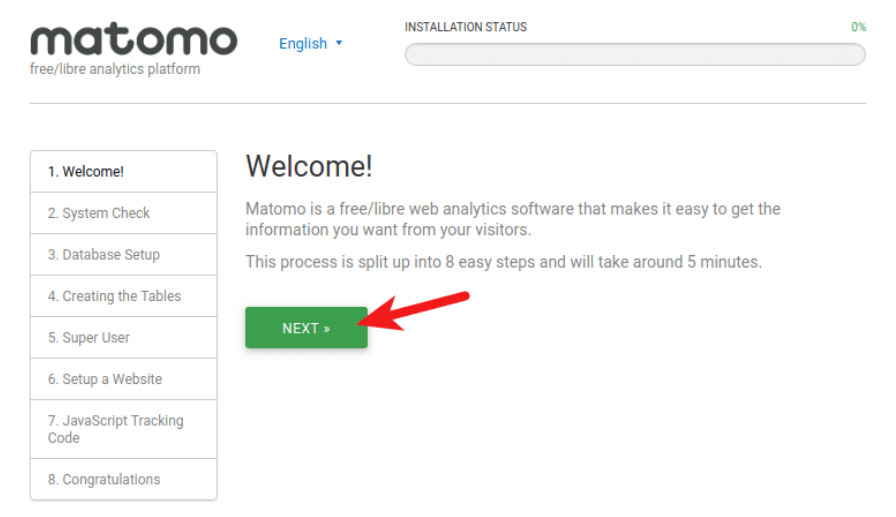896x517 pixels.
Task: Select the 5. Super User step
Action: pyautogui.click(x=123, y=338)
